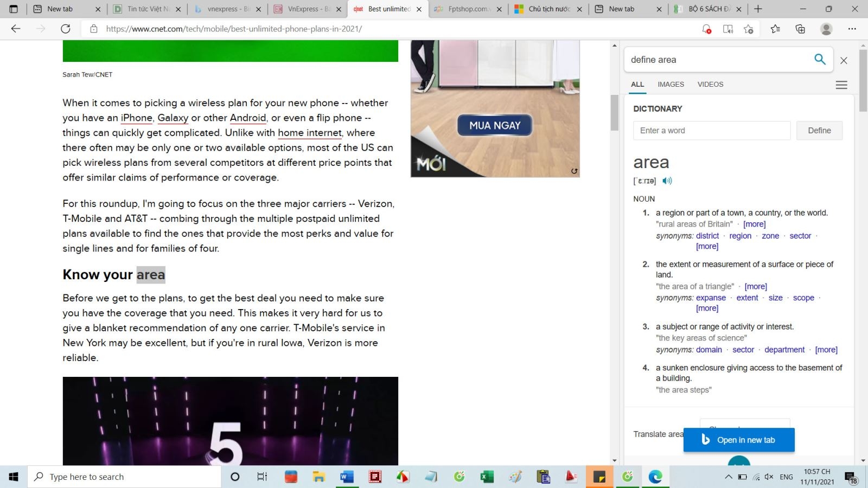Click the site lock icon in the address bar
Image resolution: width=868 pixels, height=488 pixels.
[94, 29]
